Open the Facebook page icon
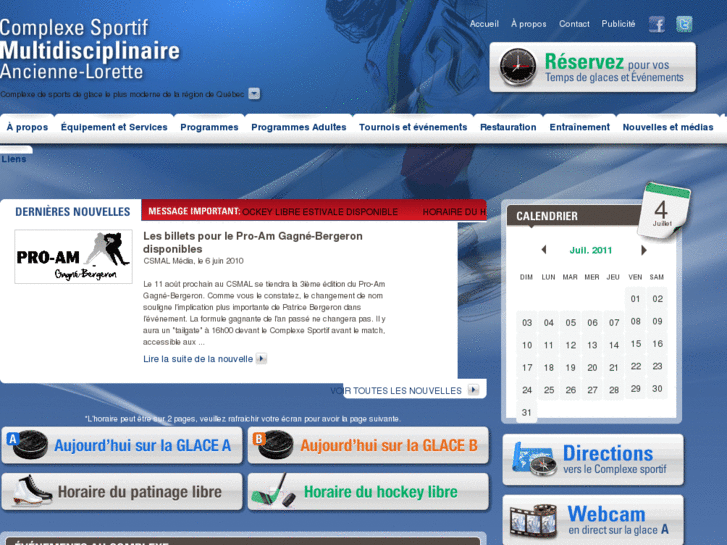 657,24
